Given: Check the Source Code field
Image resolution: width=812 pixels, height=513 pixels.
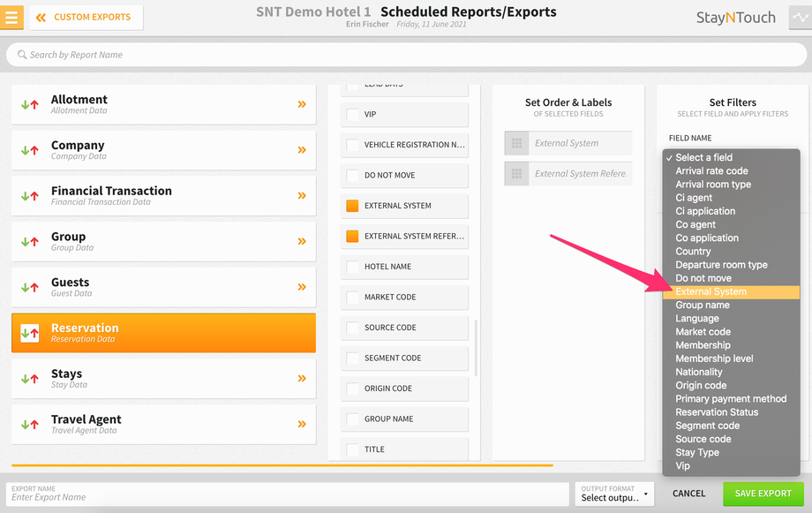Looking at the screenshot, I should coord(352,328).
